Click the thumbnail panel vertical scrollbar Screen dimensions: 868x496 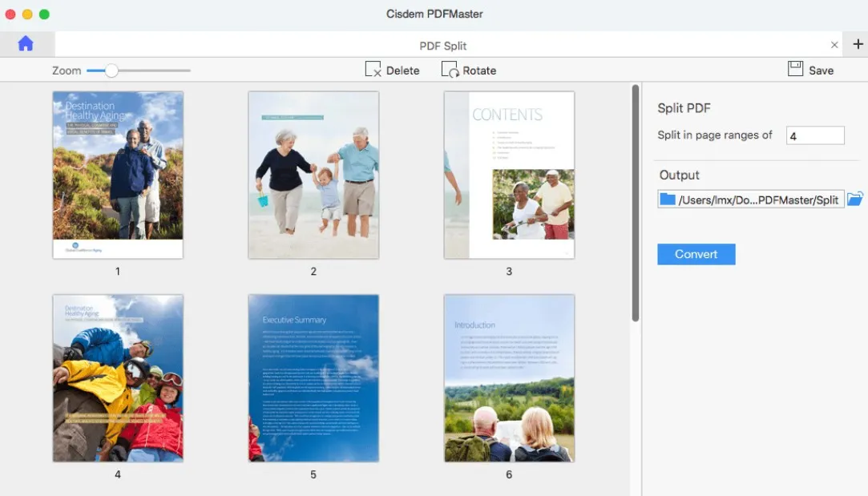636,203
